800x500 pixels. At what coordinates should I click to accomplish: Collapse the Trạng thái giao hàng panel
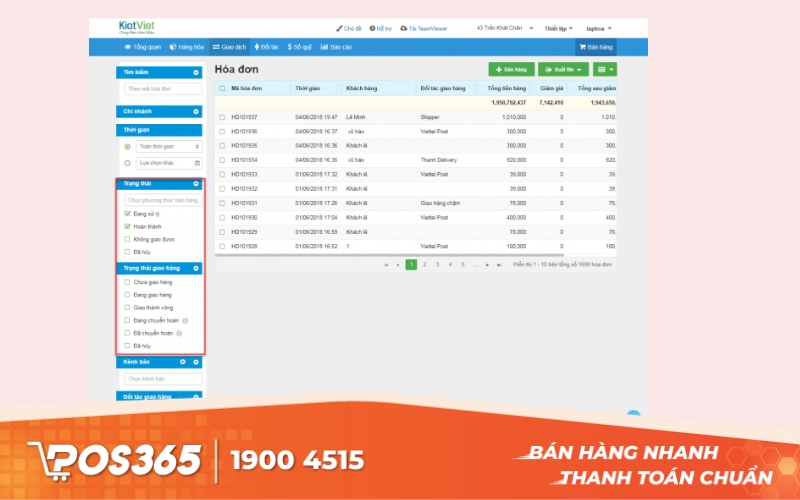coord(196,268)
